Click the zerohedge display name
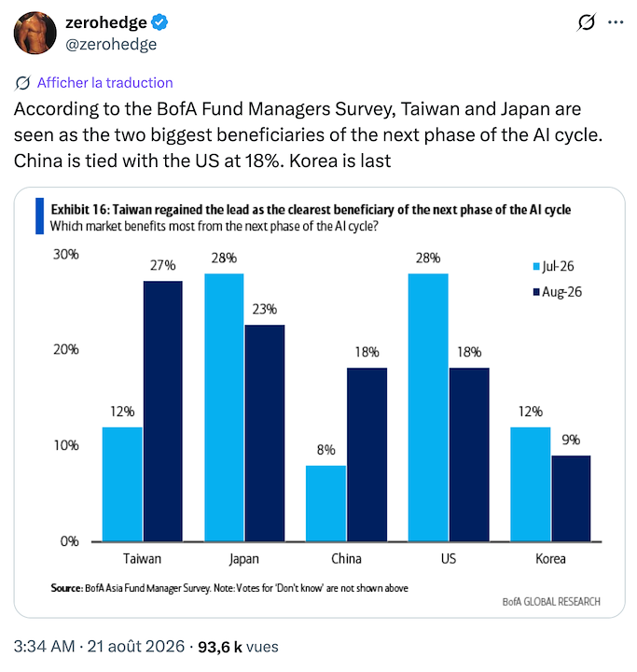637x672 pixels. [x=105, y=22]
